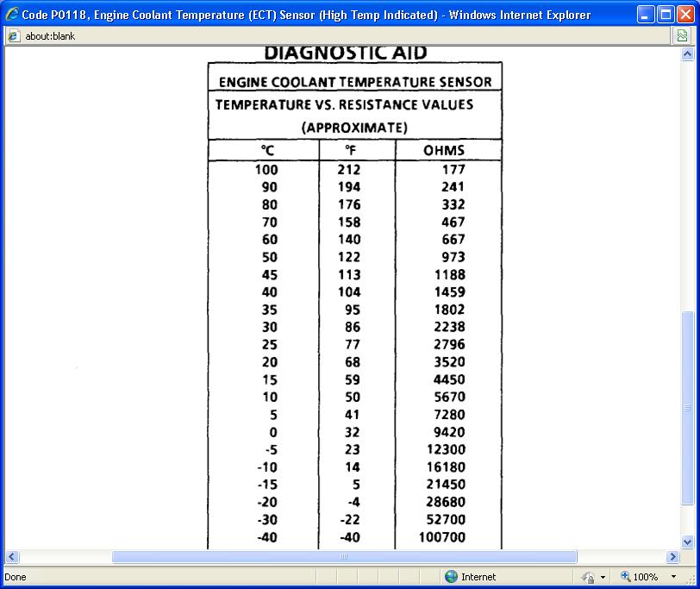Viewport: 700px width, 589px height.
Task: Click the 332 ohms value
Action: click(x=453, y=204)
